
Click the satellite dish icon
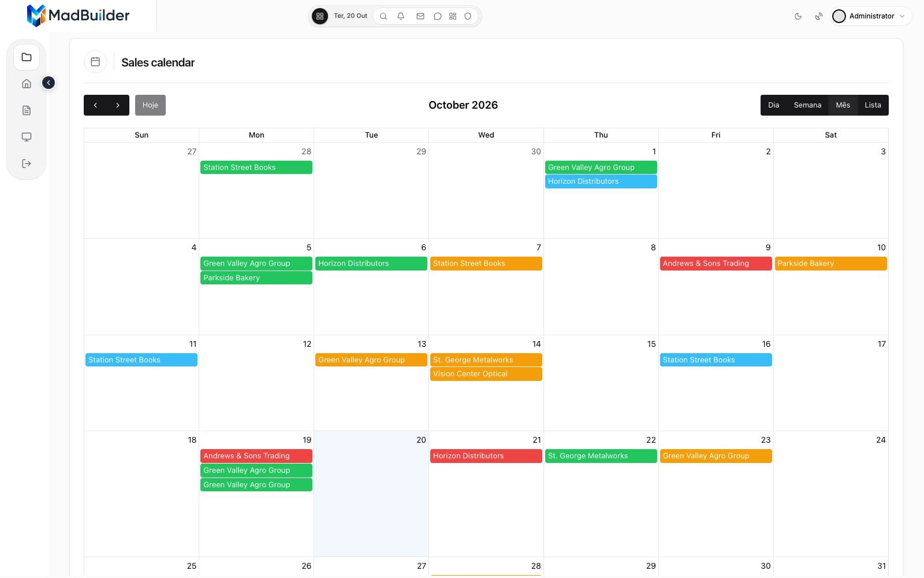coord(819,16)
